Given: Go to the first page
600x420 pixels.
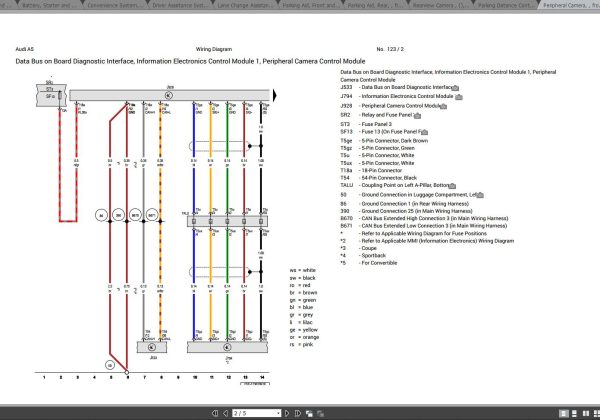Looking at the screenshot, I should click(215, 413).
